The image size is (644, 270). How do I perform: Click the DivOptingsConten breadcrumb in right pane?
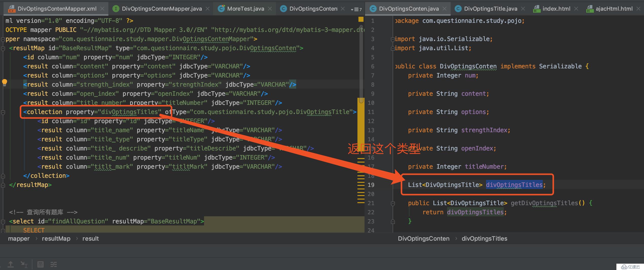(x=424, y=239)
